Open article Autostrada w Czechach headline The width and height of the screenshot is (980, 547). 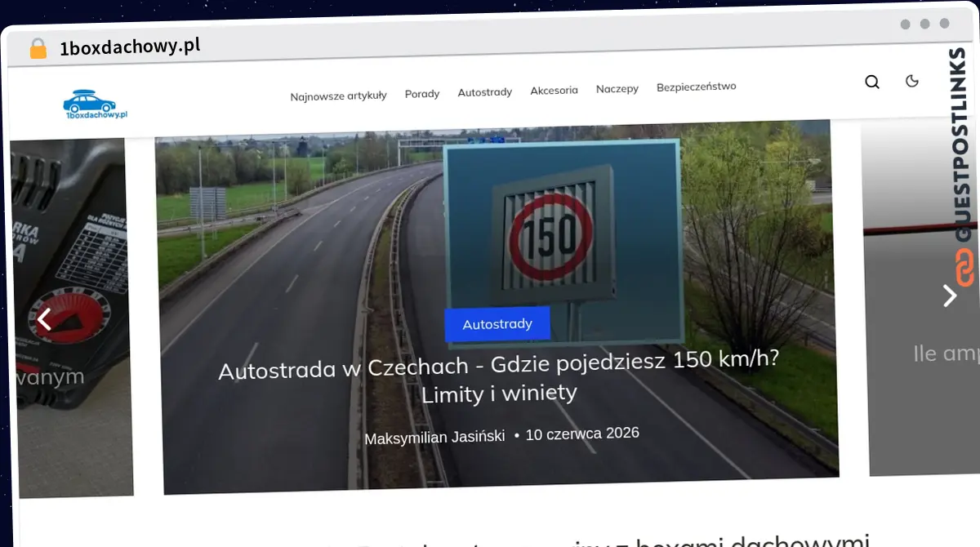point(499,377)
